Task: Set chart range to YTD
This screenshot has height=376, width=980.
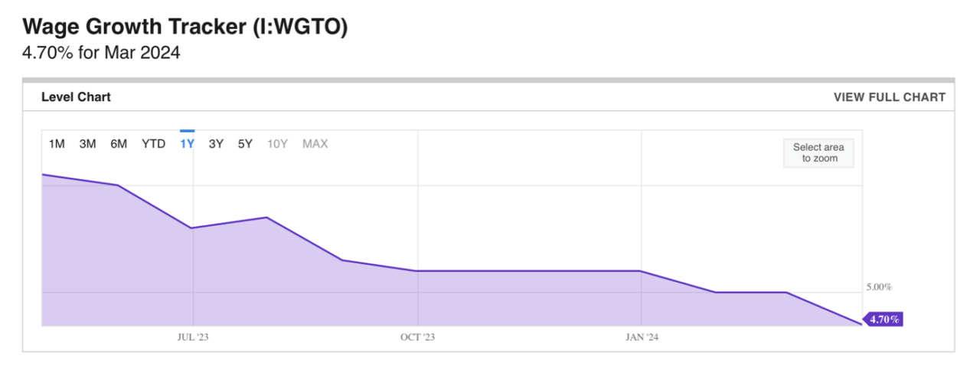Action: pos(153,144)
